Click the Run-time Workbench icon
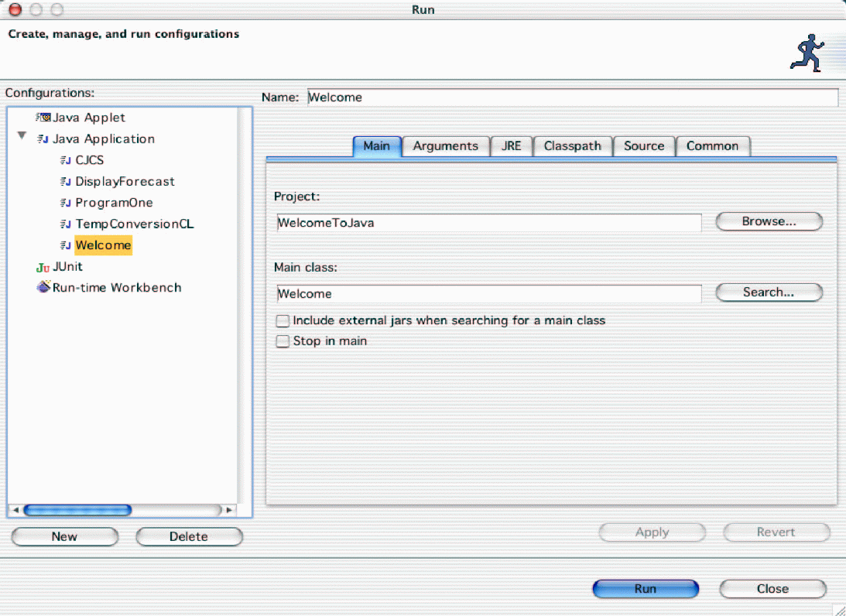Viewport: 846px width, 616px height. click(x=43, y=287)
